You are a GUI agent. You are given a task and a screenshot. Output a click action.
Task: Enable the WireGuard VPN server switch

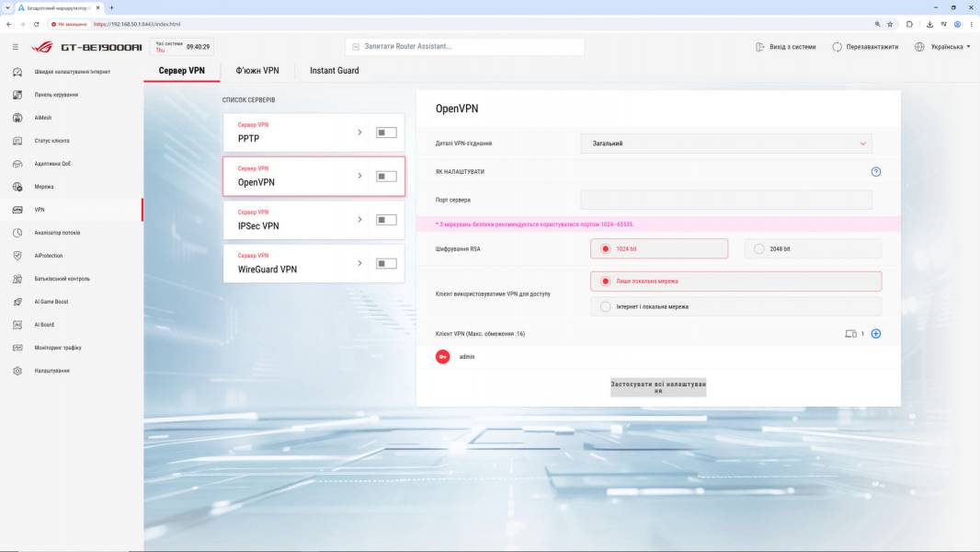(385, 264)
